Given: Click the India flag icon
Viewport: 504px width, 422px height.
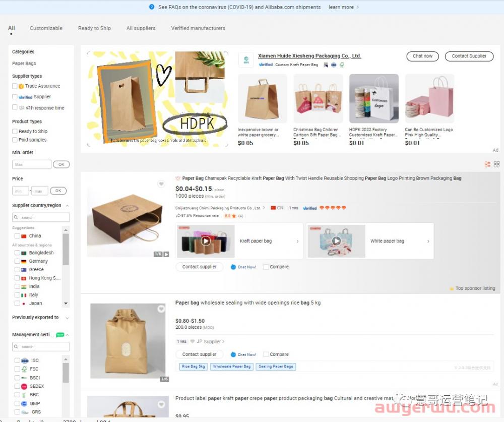Looking at the screenshot, I should tap(24, 286).
